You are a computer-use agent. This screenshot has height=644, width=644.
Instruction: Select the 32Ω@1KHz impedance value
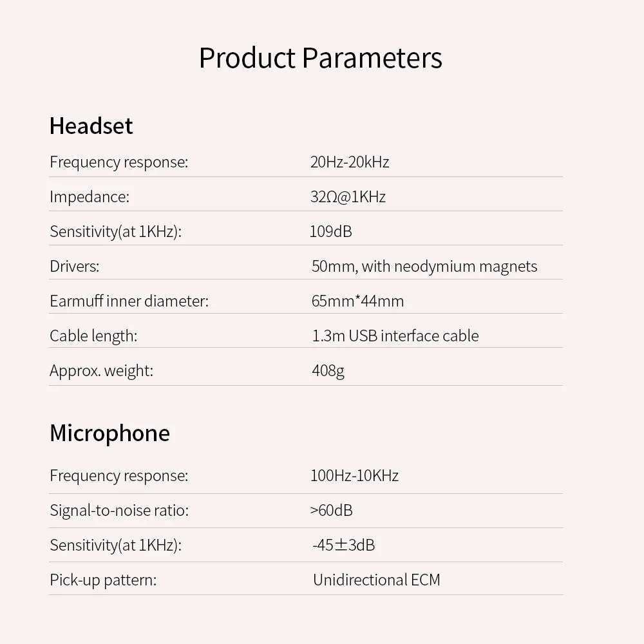click(348, 196)
